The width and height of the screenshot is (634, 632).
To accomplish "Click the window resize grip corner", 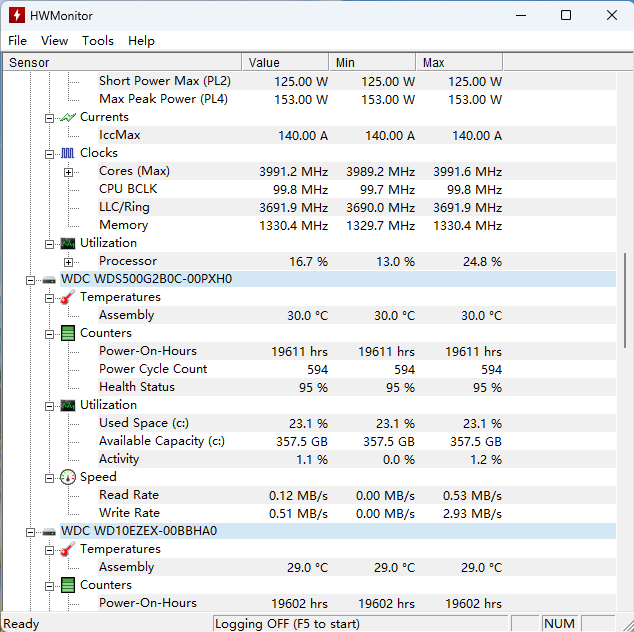I will (x=626, y=624).
